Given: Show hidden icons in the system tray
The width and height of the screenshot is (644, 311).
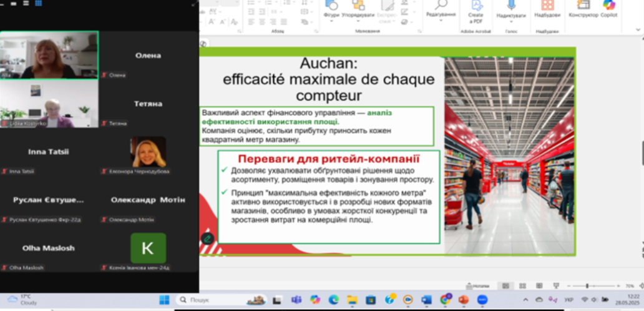Looking at the screenshot, I should click(525, 300).
